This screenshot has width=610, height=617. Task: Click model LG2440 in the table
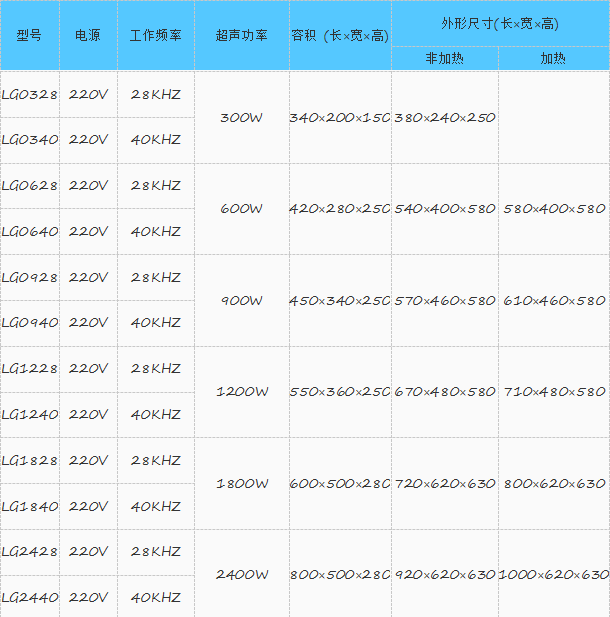30,597
